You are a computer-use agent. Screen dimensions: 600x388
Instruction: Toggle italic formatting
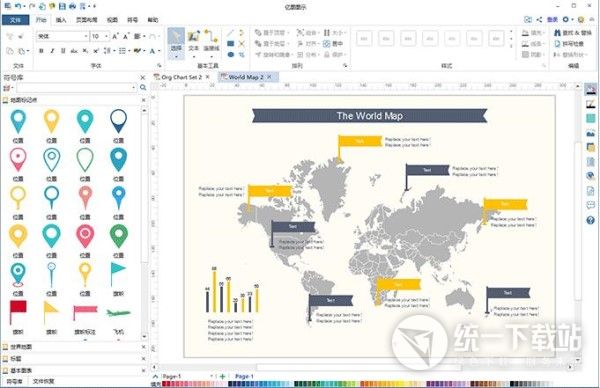pyautogui.click(x=52, y=51)
